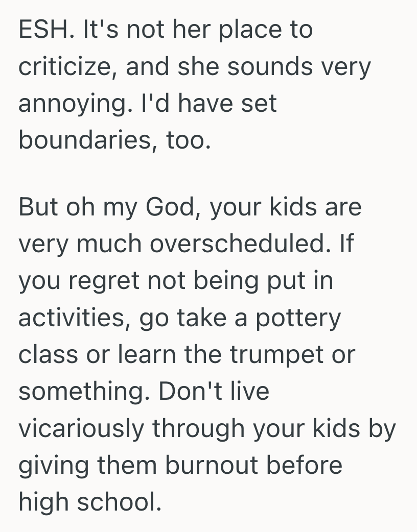Click the phrase "high school" at the end

[x=86, y=501]
